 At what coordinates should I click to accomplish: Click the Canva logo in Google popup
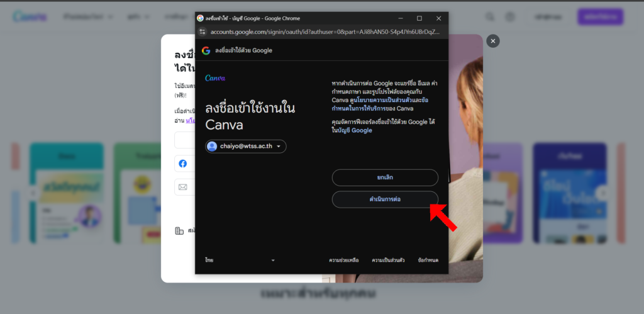pos(215,77)
